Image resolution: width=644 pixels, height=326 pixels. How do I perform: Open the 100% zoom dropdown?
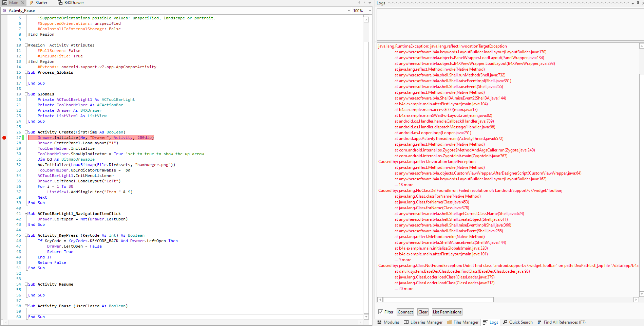pyautogui.click(x=370, y=11)
